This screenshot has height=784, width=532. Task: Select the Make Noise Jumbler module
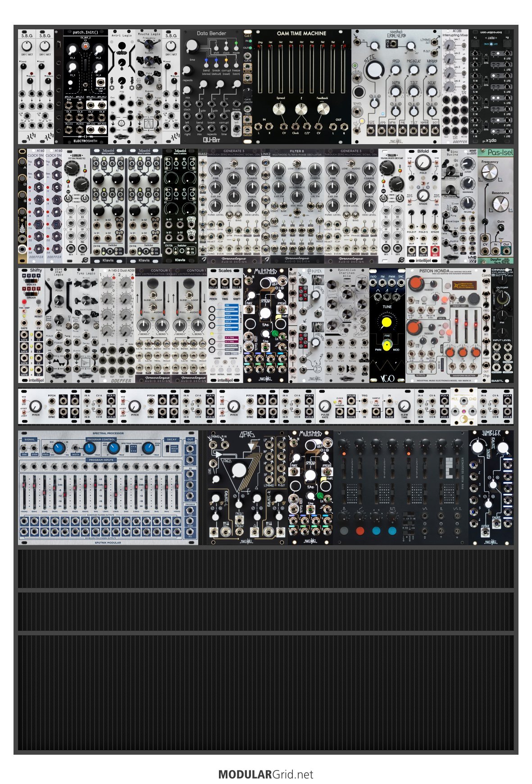tap(491, 488)
